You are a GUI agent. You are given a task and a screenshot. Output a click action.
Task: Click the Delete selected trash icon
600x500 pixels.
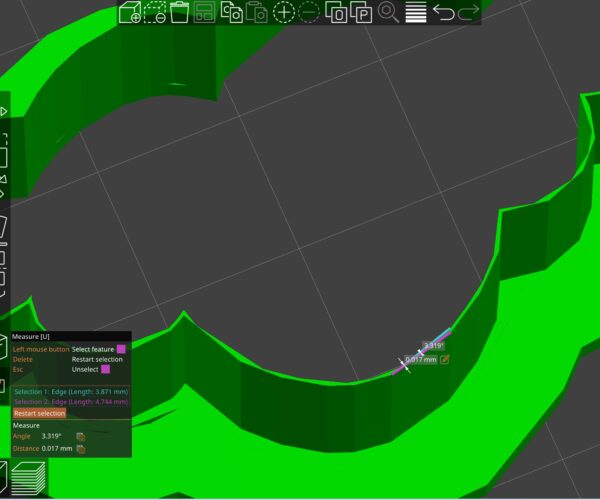[x=180, y=13]
